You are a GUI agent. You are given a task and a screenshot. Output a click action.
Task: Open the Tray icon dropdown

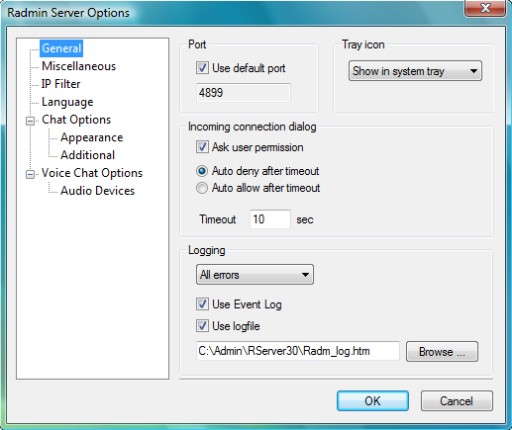415,71
